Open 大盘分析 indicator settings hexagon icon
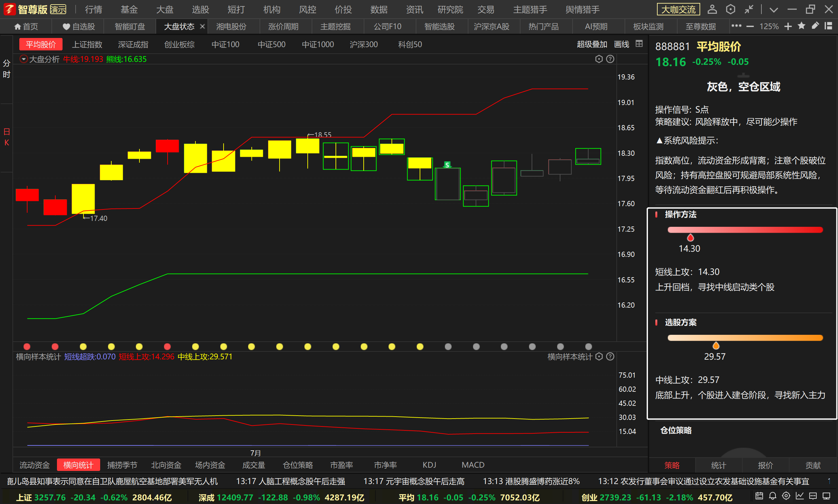838x504 pixels. pyautogui.click(x=599, y=59)
